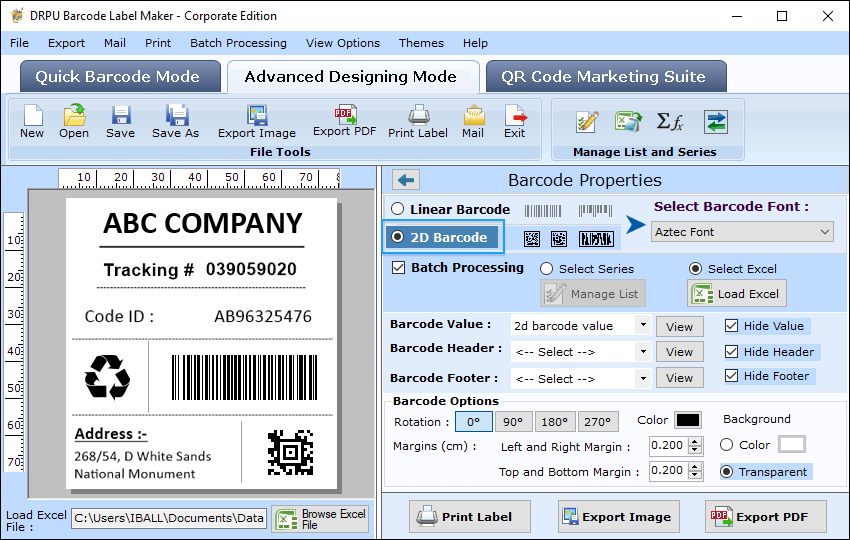Click the Save As icon

click(x=176, y=115)
